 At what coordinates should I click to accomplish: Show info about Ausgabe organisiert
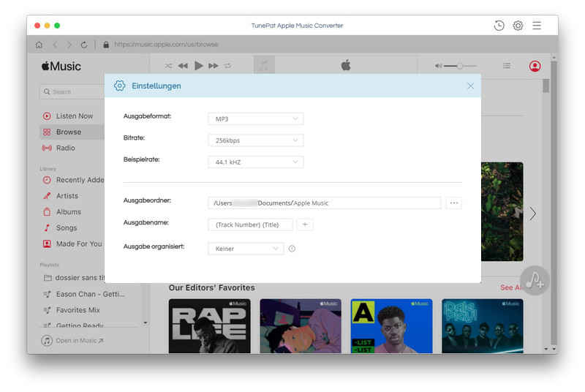292,249
